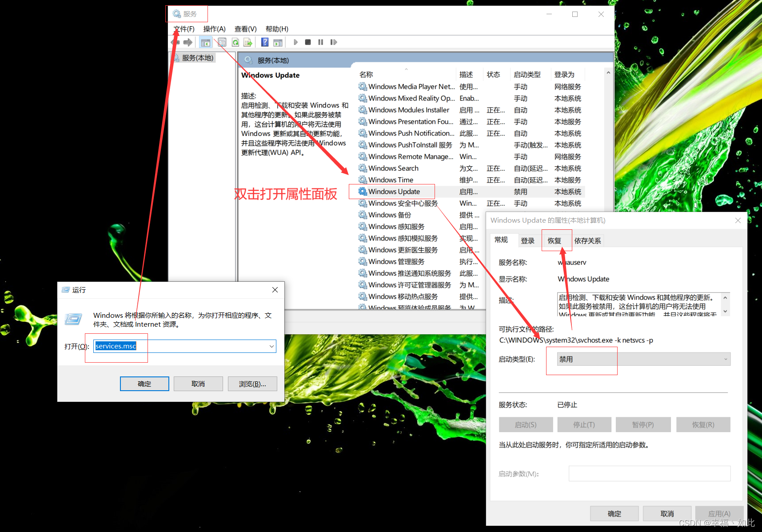Open the 帮助(H) menu
This screenshot has height=532, width=762.
[277, 29]
